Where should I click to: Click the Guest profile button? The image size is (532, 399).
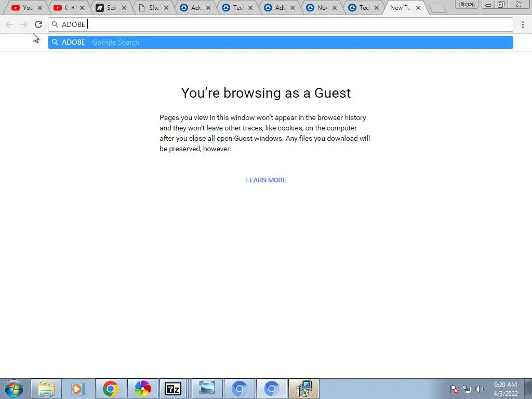click(467, 4)
